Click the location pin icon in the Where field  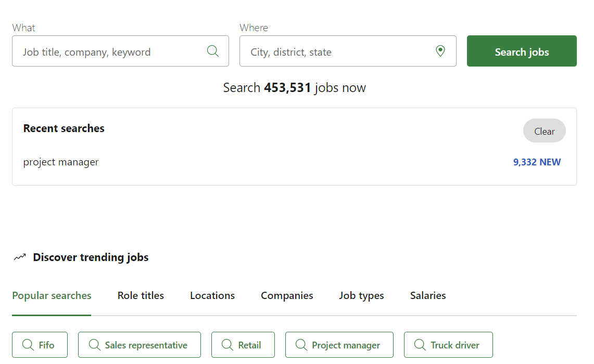tap(440, 51)
